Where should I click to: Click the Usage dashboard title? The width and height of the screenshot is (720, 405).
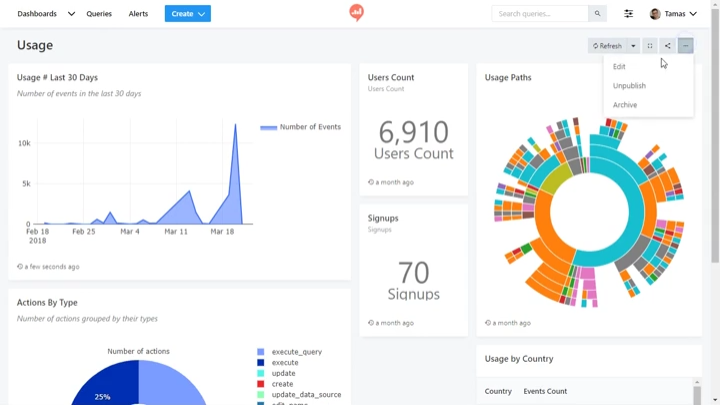[35, 45]
